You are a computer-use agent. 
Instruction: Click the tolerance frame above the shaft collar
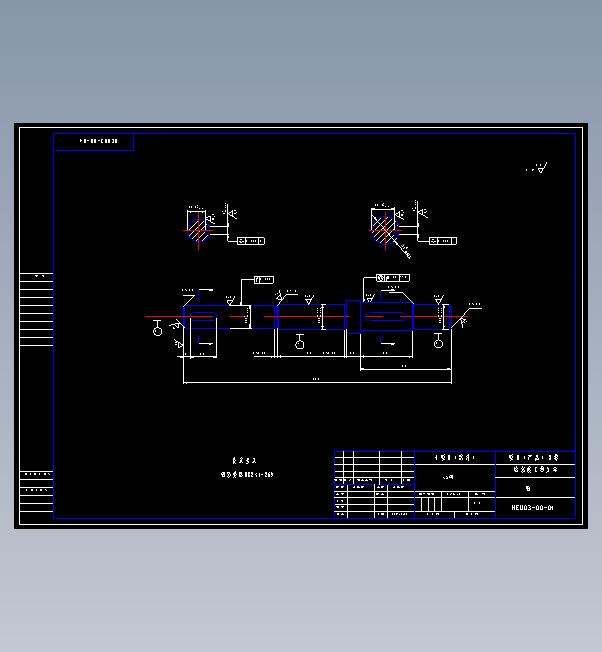(393, 278)
